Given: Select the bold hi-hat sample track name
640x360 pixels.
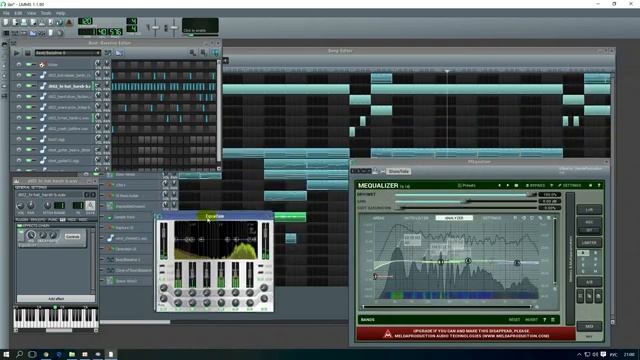Looking at the screenshot, I should pyautogui.click(x=69, y=86).
